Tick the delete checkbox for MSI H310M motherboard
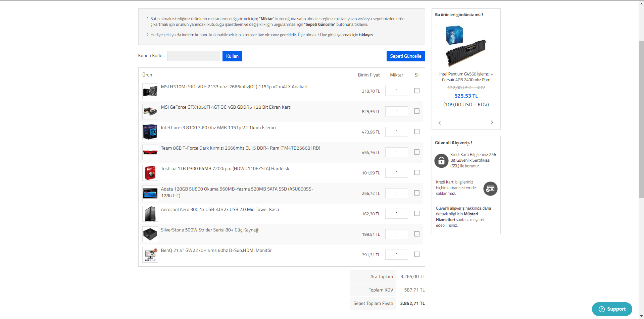644x319 pixels. (x=417, y=91)
